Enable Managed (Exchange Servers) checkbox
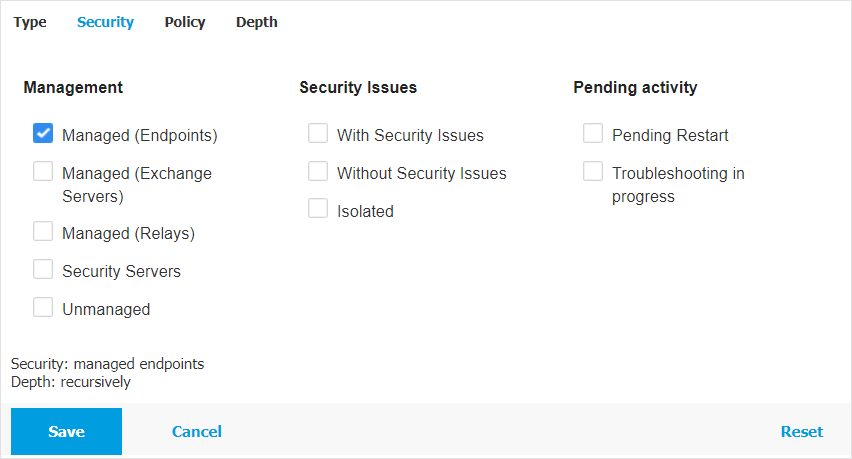 (43, 172)
